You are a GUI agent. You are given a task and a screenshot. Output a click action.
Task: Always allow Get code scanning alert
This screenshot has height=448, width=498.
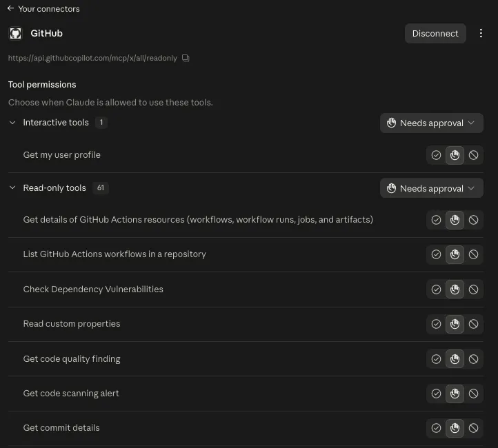click(x=436, y=394)
